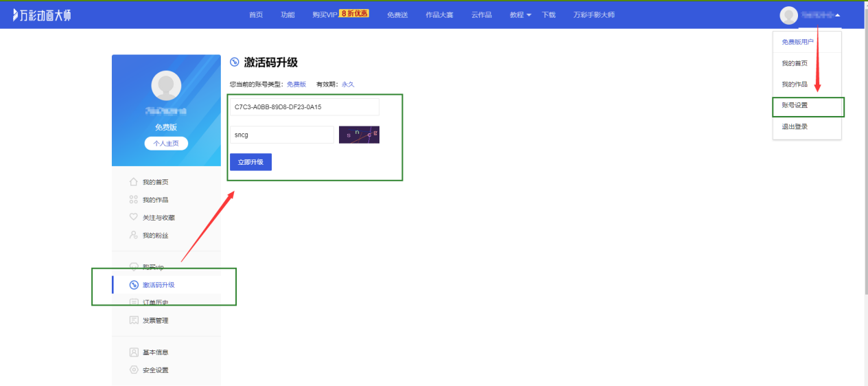
Task: Click the 永久 validity link
Action: pyautogui.click(x=348, y=84)
